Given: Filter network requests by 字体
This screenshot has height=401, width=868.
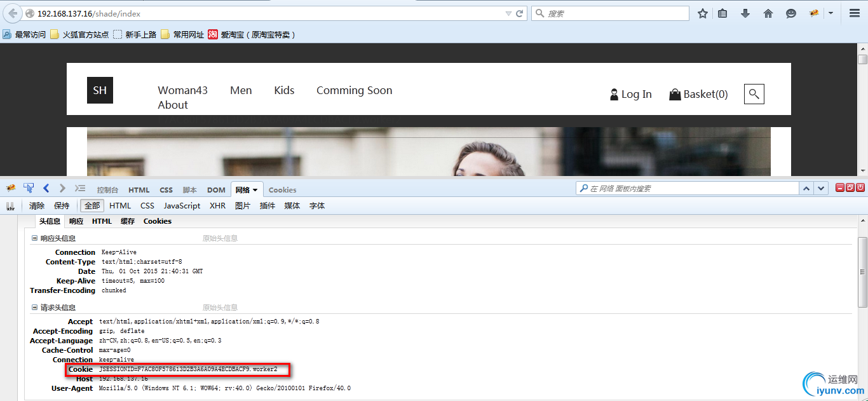Looking at the screenshot, I should [x=317, y=206].
